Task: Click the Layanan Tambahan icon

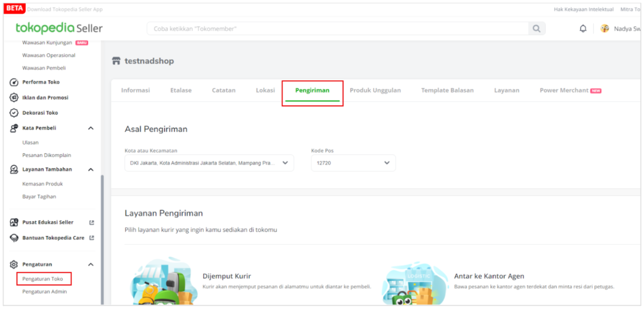Action: click(14, 169)
